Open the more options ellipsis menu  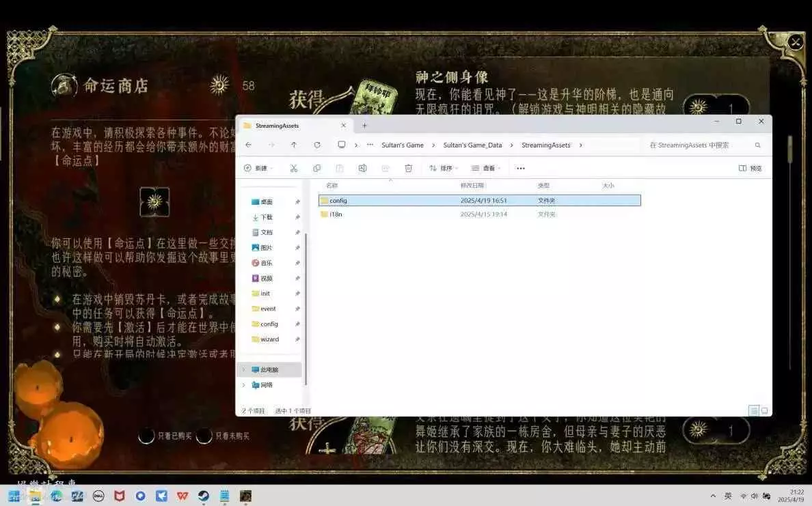[520, 168]
